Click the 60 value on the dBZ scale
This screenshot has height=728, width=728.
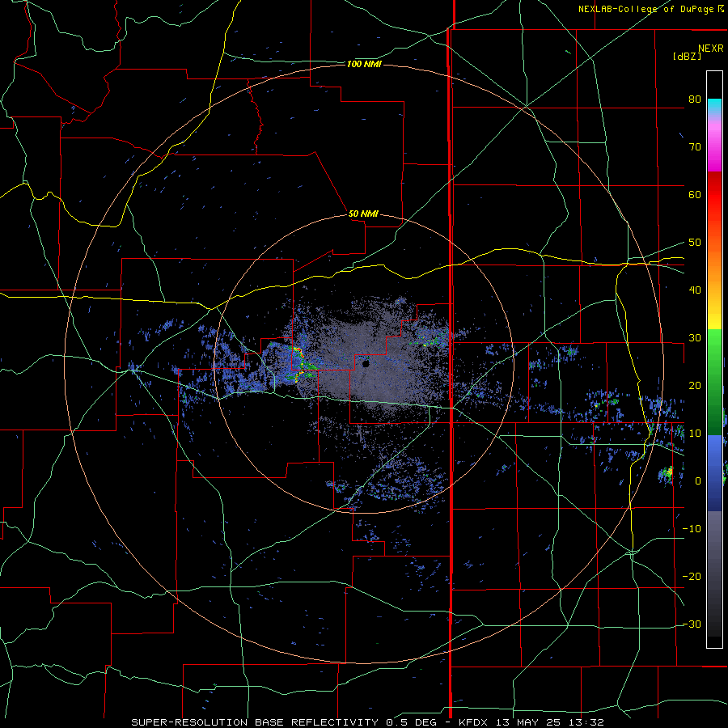[695, 194]
